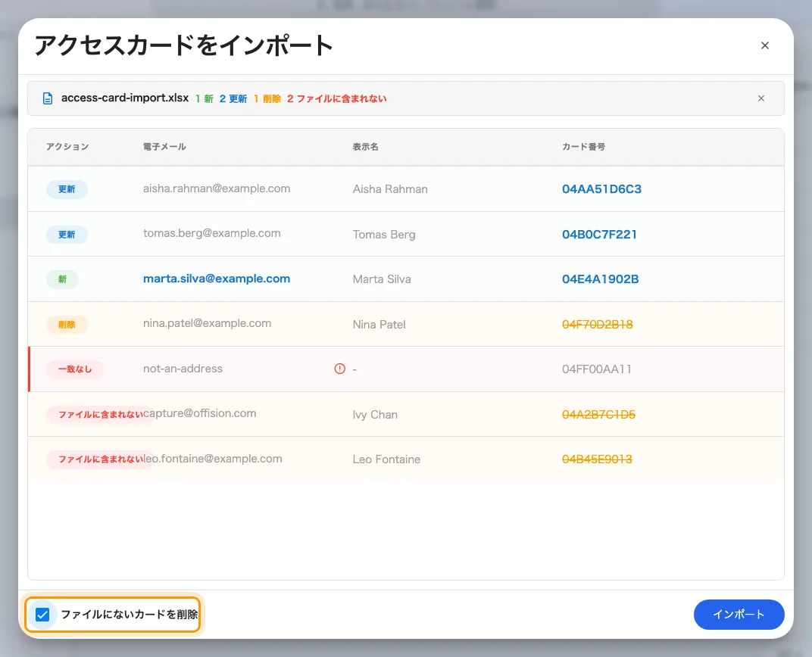The width and height of the screenshot is (812, 657).
Task: Click email marta.silva@example.com
Action: pyautogui.click(x=217, y=279)
